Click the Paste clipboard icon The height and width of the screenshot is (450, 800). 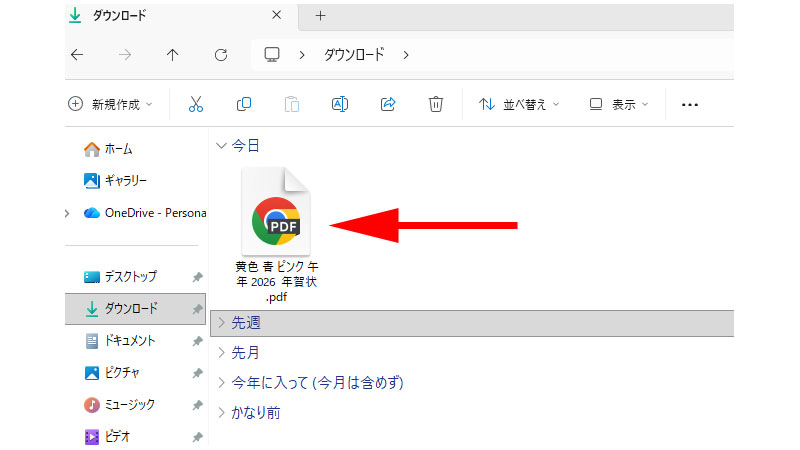pos(292,104)
